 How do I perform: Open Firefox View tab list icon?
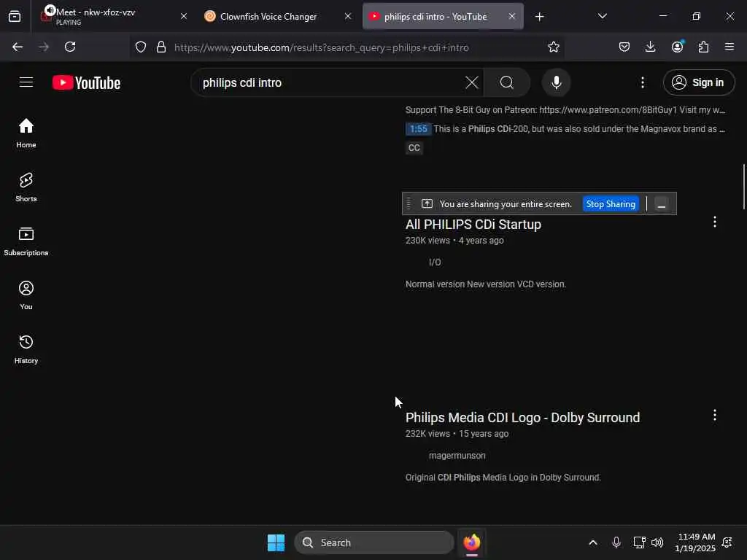[x=15, y=17]
